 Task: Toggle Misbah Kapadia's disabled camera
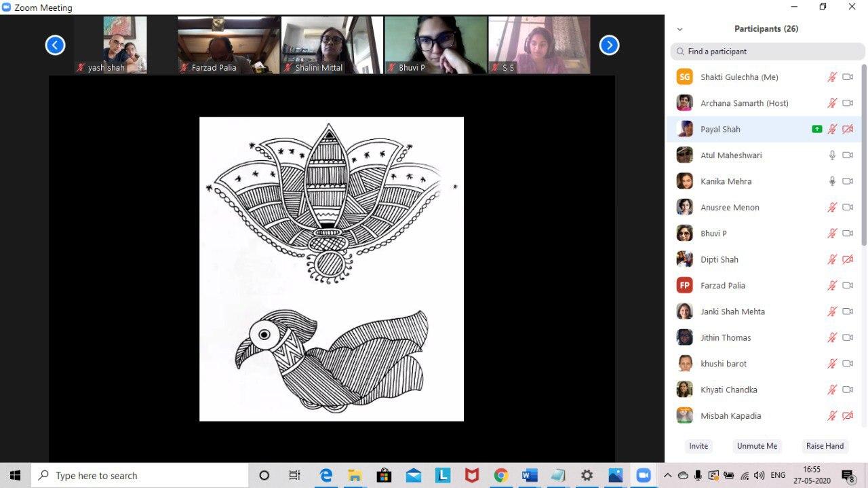click(x=847, y=416)
